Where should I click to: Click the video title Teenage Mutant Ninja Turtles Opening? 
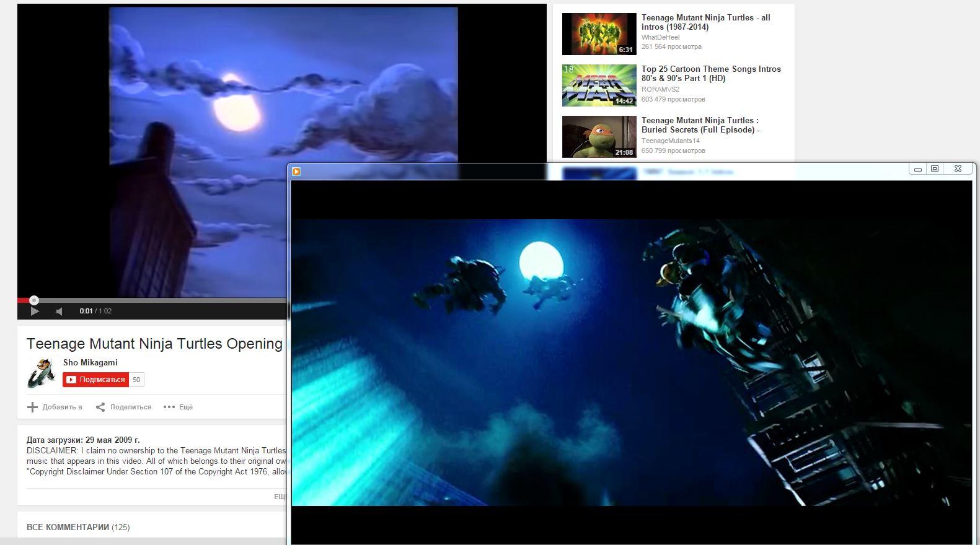click(154, 344)
